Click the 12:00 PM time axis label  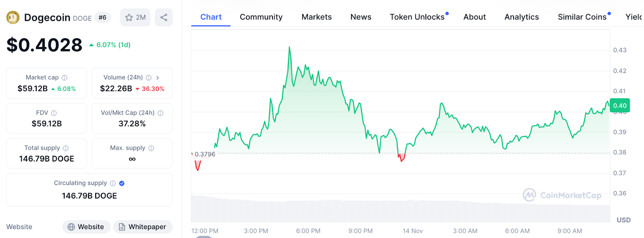pyautogui.click(x=205, y=231)
